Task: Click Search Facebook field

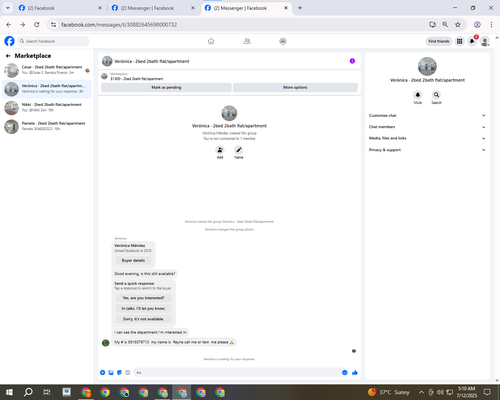Action: tap(53, 41)
